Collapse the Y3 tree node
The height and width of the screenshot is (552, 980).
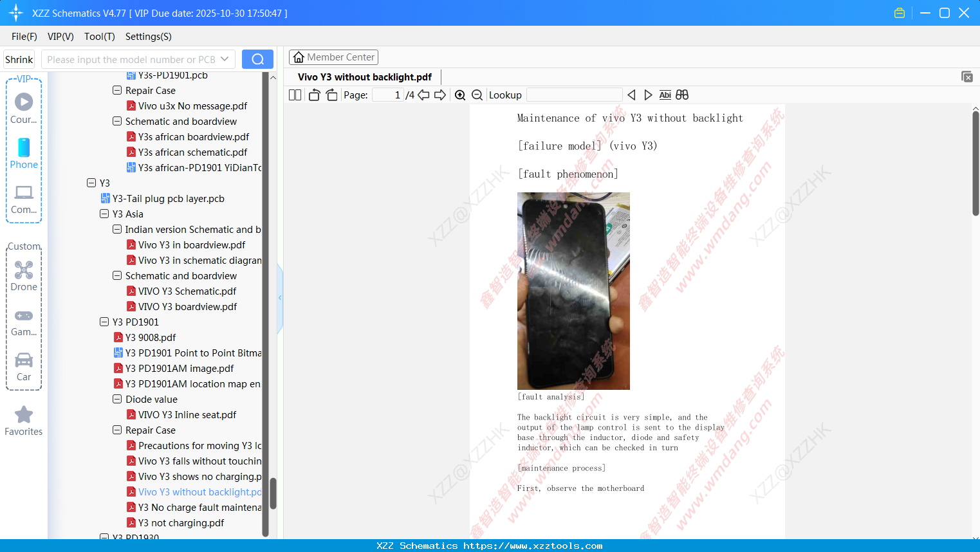91,183
